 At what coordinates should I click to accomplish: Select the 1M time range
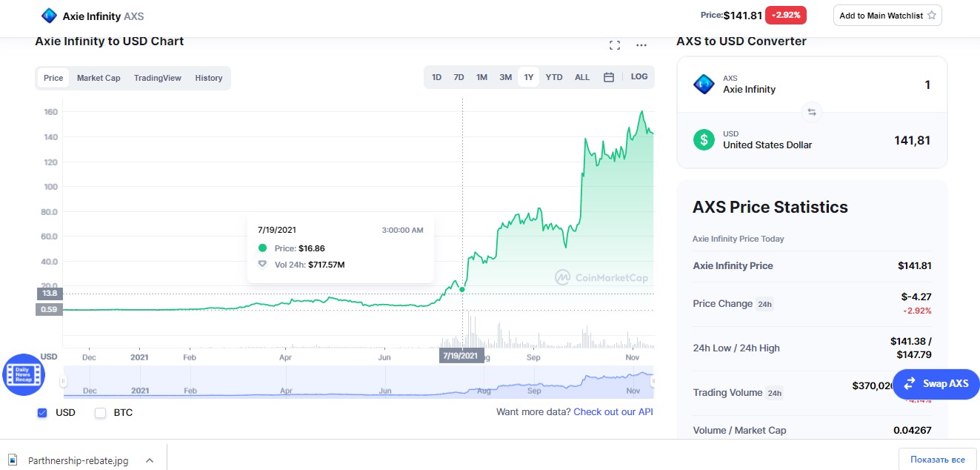point(481,77)
